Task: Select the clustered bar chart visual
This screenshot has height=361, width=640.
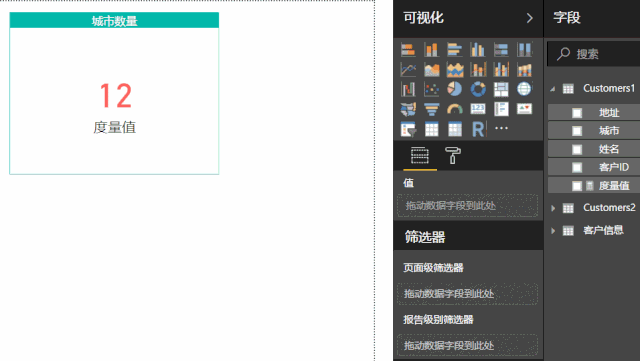Action: point(454,50)
